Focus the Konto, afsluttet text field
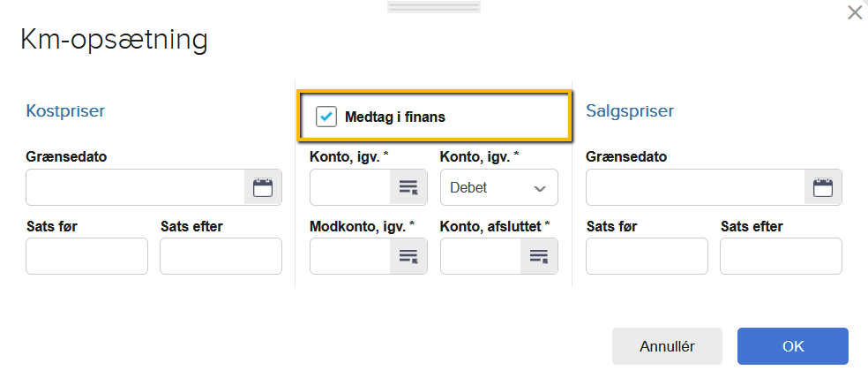Image resolution: width=868 pixels, height=378 pixels. pyautogui.click(x=481, y=256)
